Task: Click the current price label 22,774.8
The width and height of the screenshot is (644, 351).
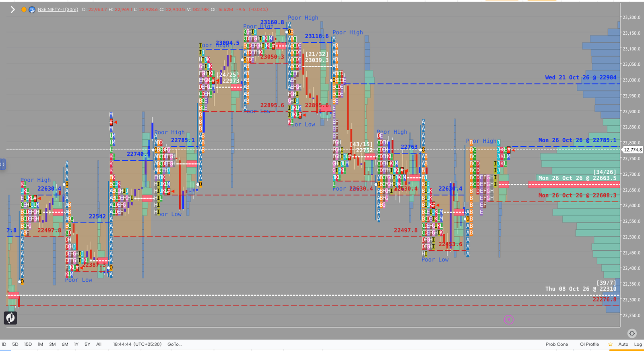Action: pos(633,150)
